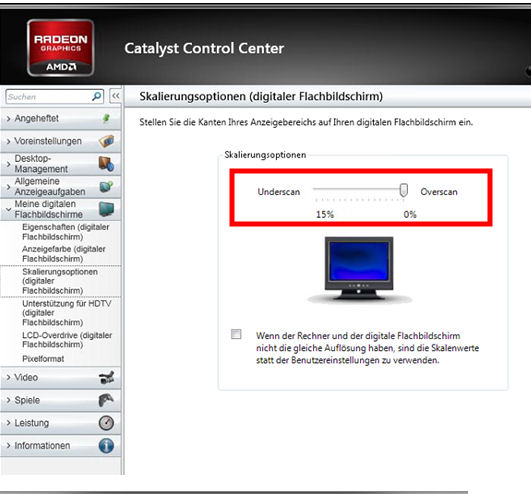Click the Underscan/Overscan slider handle
This screenshot has height=494, width=531.
point(403,190)
